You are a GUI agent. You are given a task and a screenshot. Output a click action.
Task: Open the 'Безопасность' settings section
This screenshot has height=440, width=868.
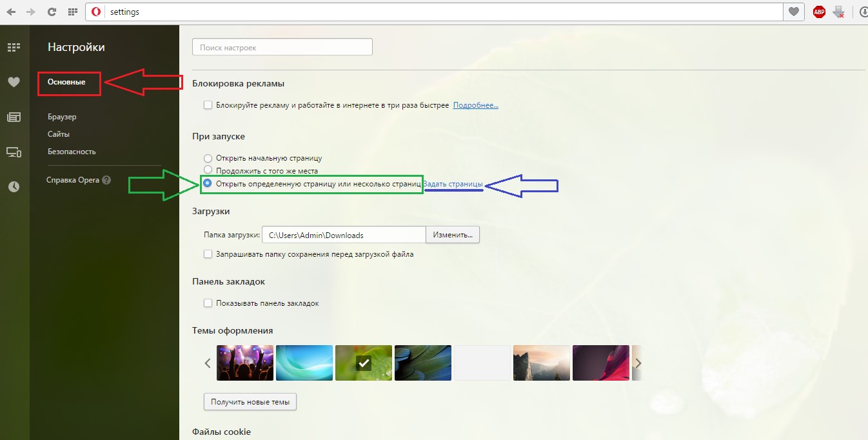pyautogui.click(x=72, y=152)
